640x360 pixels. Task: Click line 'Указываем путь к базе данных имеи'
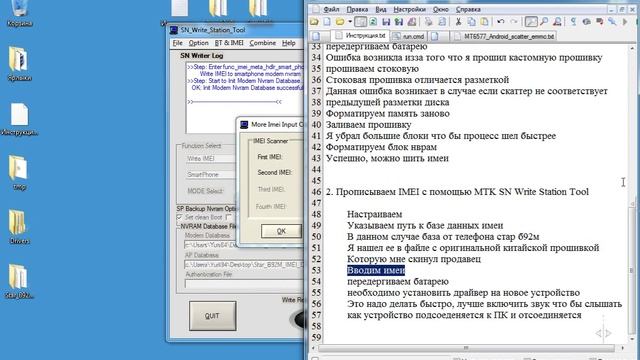(x=425, y=225)
